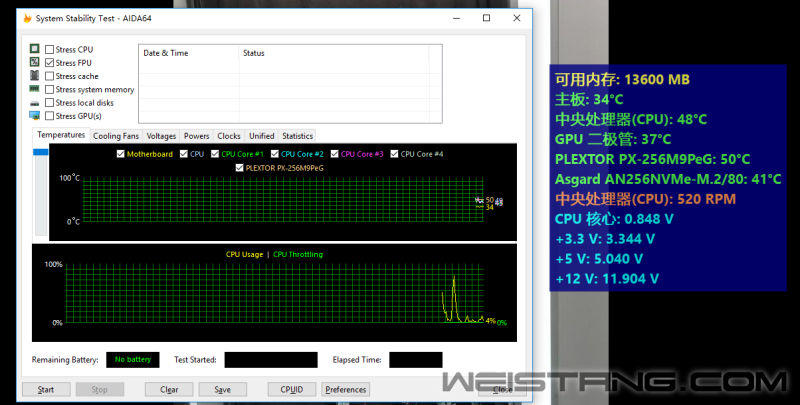This screenshot has height=405, width=800.
Task: Click the blue graph scale slider on left
Action: point(40,151)
